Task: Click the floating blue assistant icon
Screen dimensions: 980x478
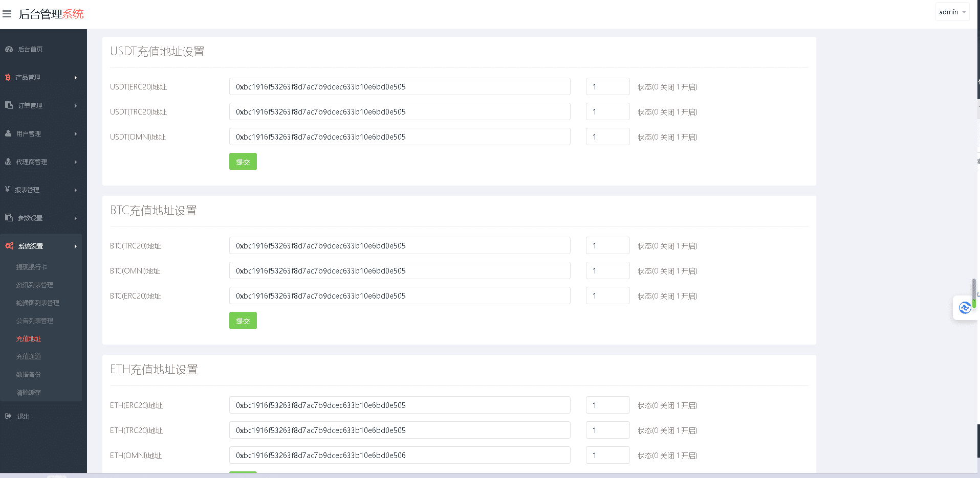Action: tap(965, 307)
